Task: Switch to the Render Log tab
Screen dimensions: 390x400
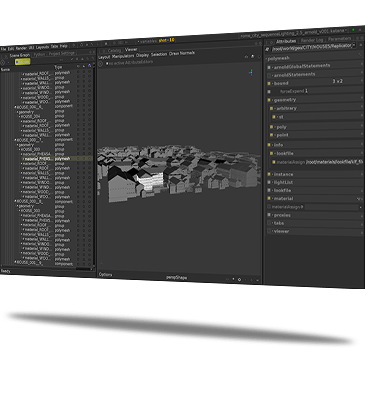Action: tap(312, 40)
